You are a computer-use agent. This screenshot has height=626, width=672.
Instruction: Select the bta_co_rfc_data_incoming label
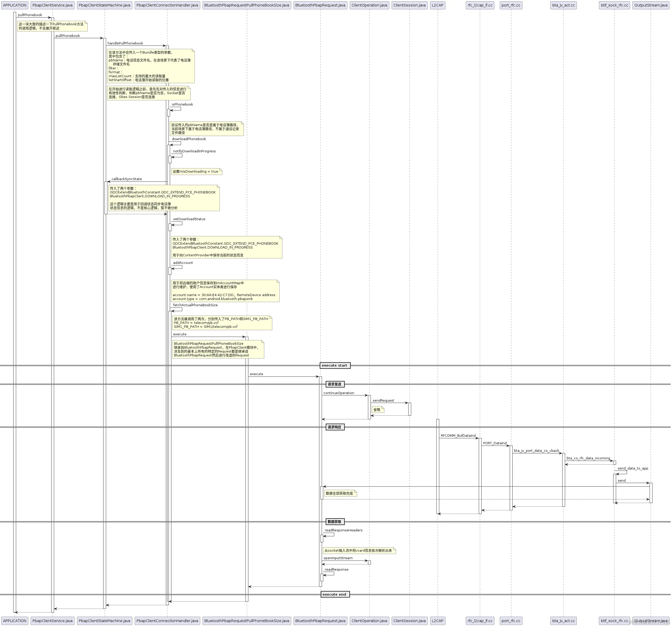588,458
